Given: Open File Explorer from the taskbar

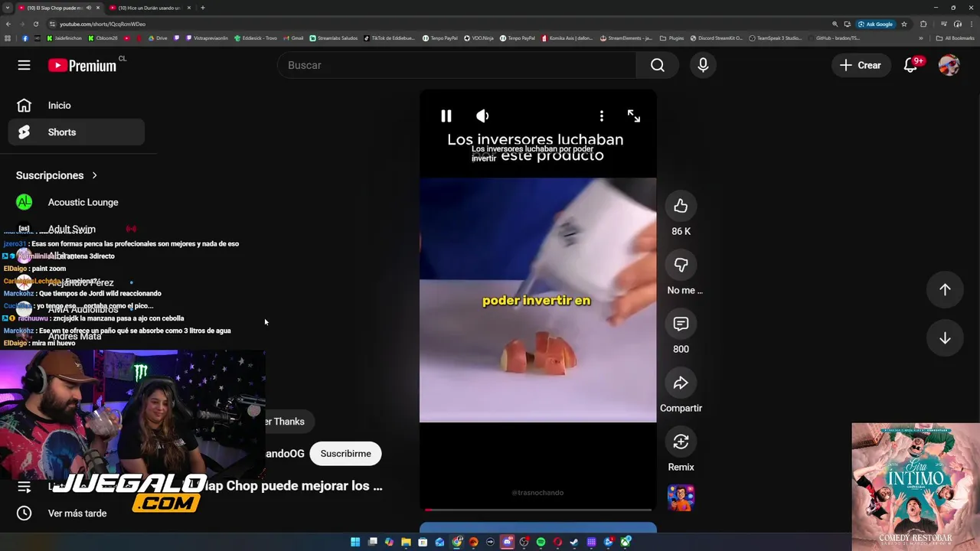Looking at the screenshot, I should click(x=407, y=542).
